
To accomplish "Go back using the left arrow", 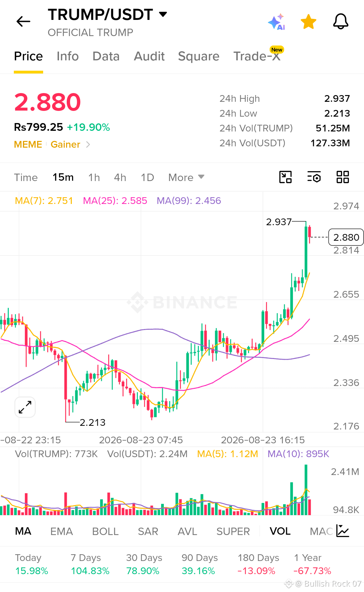I will click(23, 22).
